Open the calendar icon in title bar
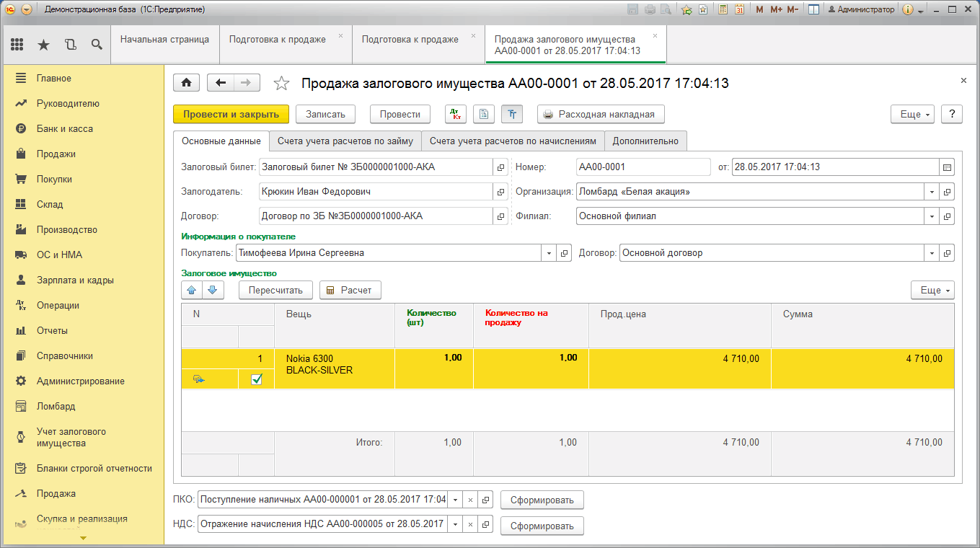This screenshot has width=980, height=548. click(x=739, y=9)
